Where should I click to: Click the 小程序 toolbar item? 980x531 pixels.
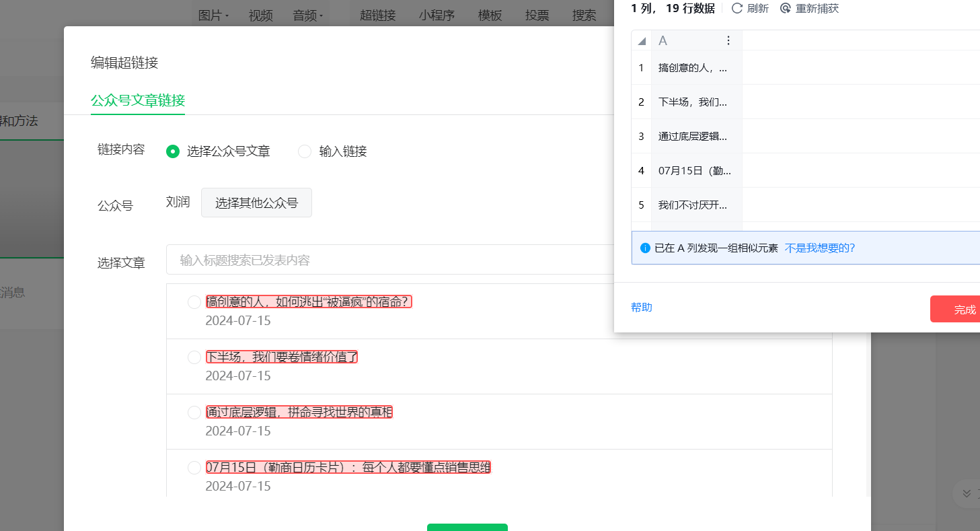[x=437, y=15]
